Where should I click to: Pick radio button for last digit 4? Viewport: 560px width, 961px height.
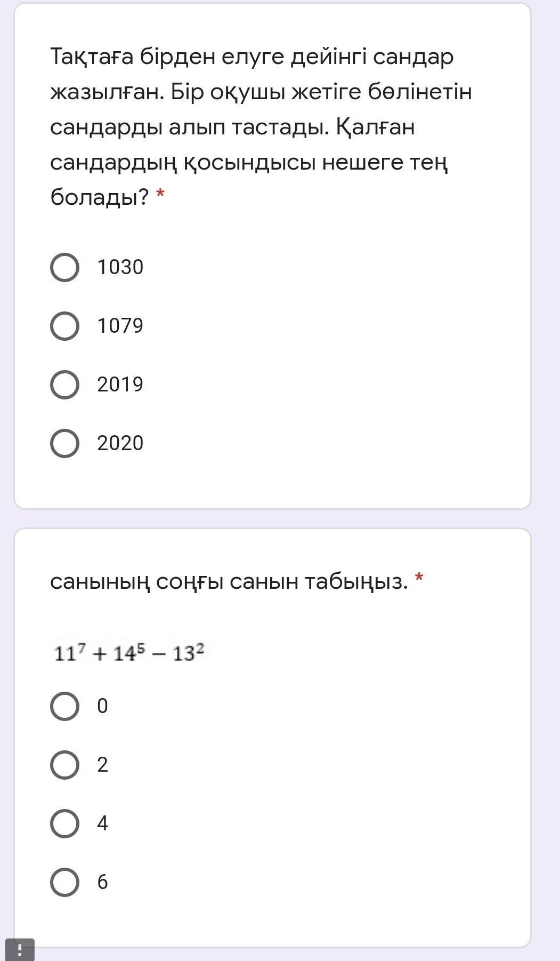tap(65, 823)
